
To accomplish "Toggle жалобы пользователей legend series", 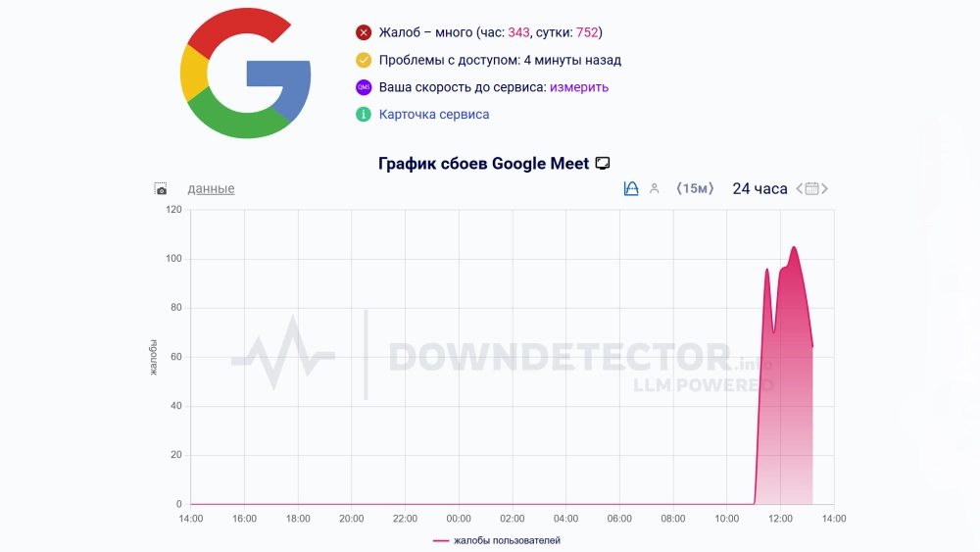I will (x=497, y=541).
